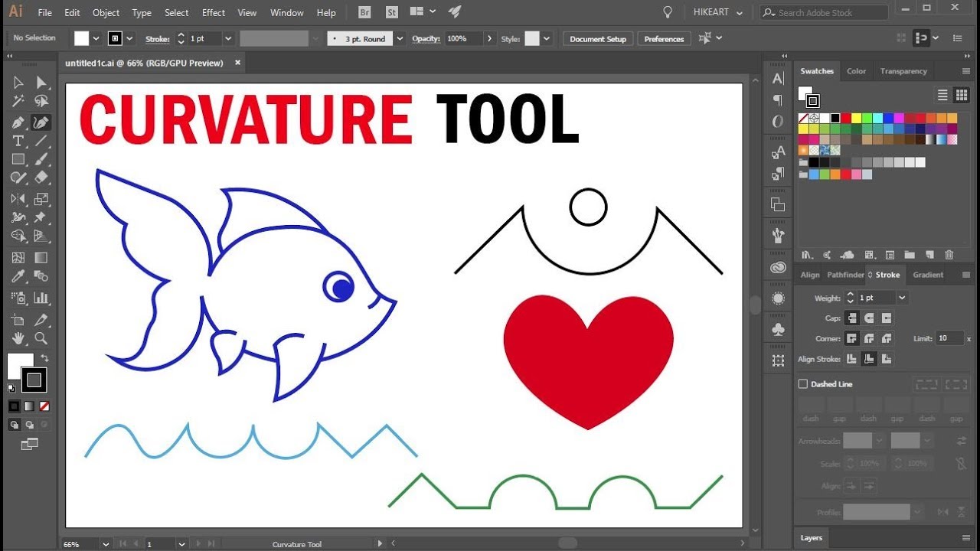Select the Rectangle tool
The image size is (980, 551).
pos(18,160)
